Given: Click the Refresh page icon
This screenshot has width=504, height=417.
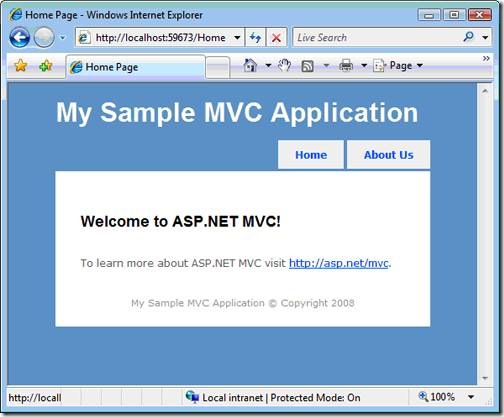Looking at the screenshot, I should pos(256,38).
